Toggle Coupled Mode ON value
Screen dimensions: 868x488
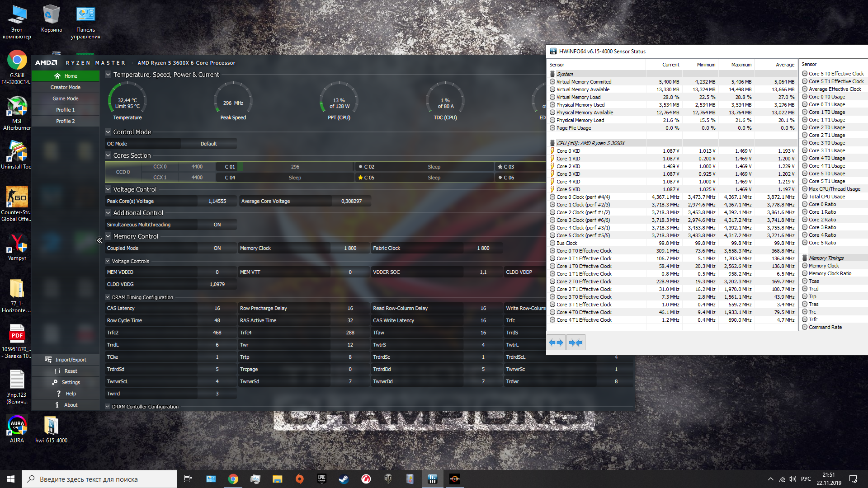pos(217,248)
